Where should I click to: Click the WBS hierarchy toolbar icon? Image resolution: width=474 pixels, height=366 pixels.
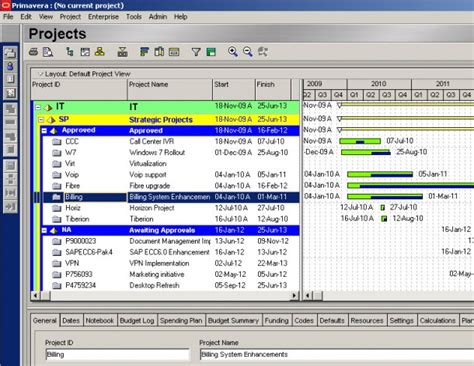click(x=70, y=52)
